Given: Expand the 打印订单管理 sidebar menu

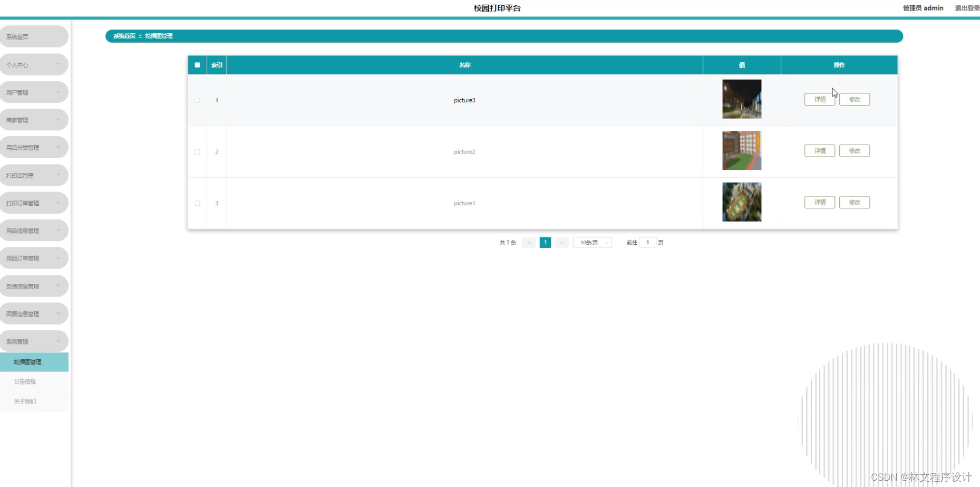Looking at the screenshot, I should (34, 203).
